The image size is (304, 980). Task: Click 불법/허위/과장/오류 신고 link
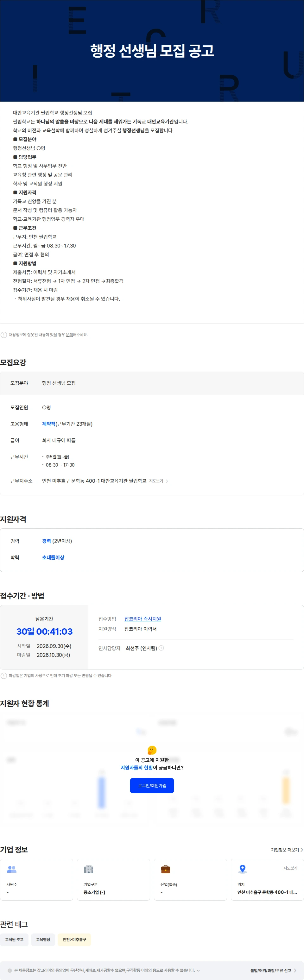pyautogui.click(x=270, y=971)
